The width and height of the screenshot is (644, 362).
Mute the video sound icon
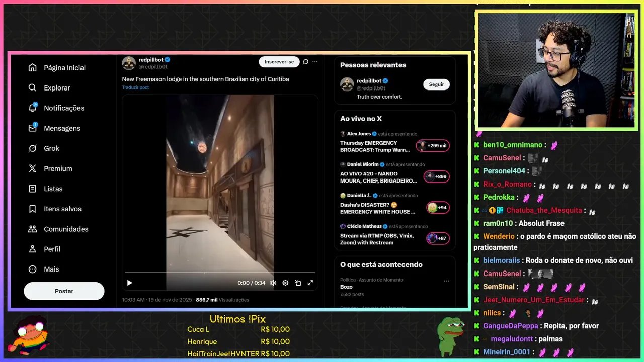(x=273, y=283)
